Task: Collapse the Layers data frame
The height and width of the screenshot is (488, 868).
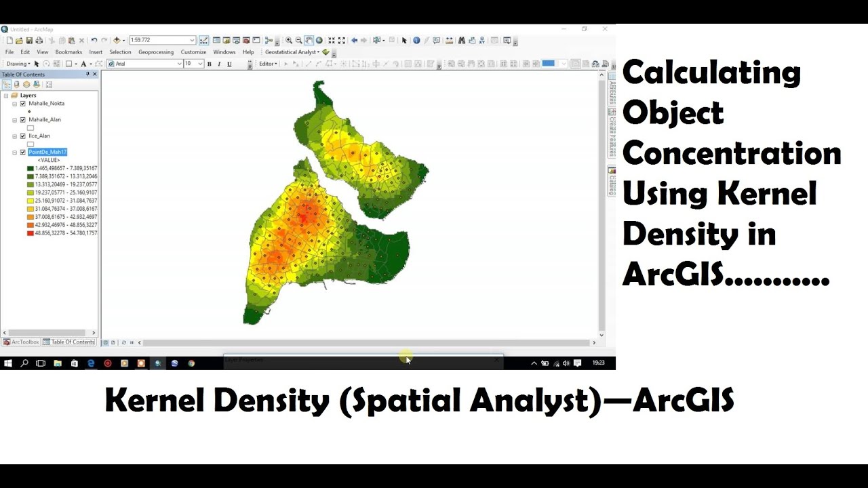Action: [5, 96]
